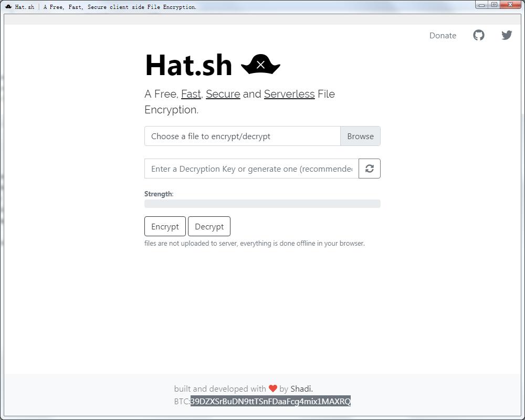Click the generate key refresh icon

coord(370,169)
